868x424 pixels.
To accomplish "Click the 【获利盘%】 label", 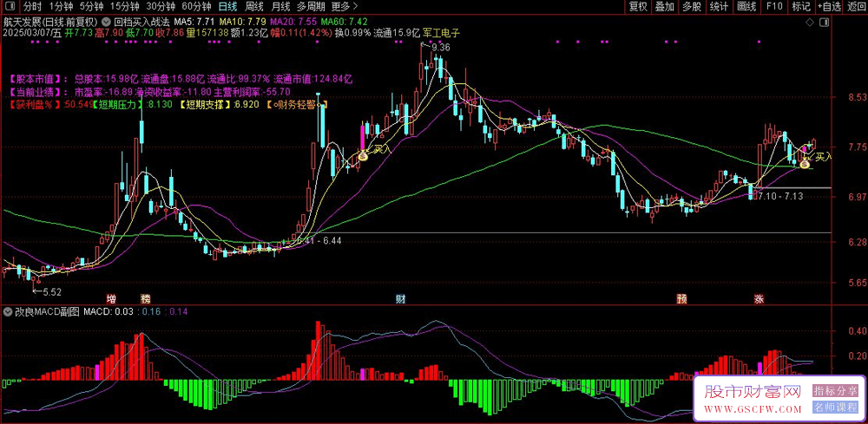I will coord(36,104).
